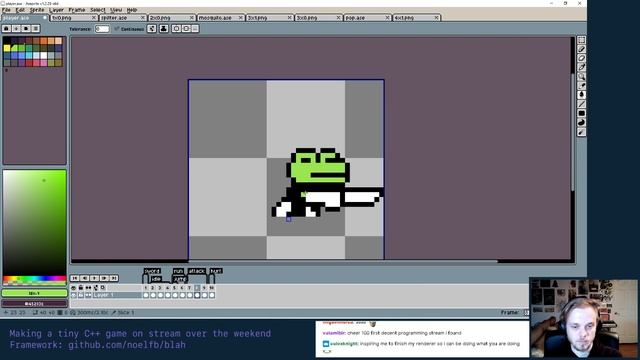Select the Line tool
Image resolution: width=640 pixels, height=360 pixels.
[x=581, y=104]
